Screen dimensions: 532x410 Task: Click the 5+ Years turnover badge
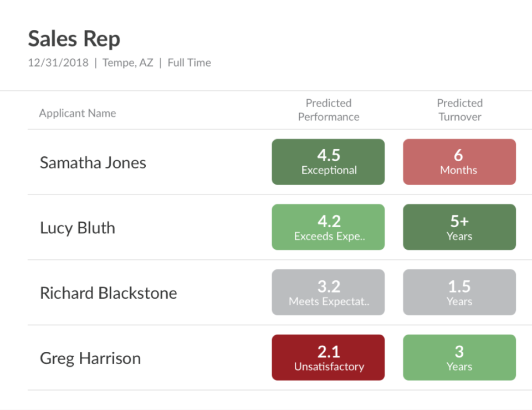(x=459, y=227)
